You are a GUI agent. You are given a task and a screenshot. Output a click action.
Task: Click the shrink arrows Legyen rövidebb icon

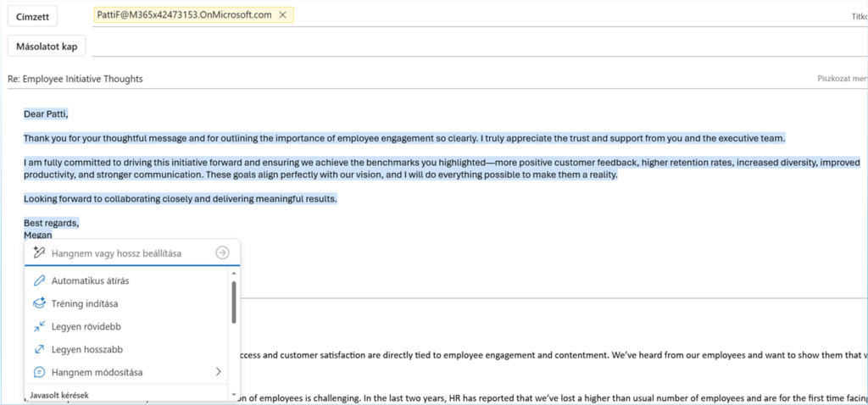39,326
